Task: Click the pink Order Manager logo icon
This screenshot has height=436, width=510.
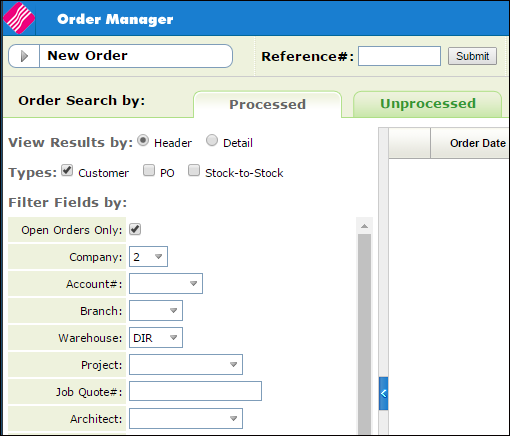Action: tap(19, 18)
